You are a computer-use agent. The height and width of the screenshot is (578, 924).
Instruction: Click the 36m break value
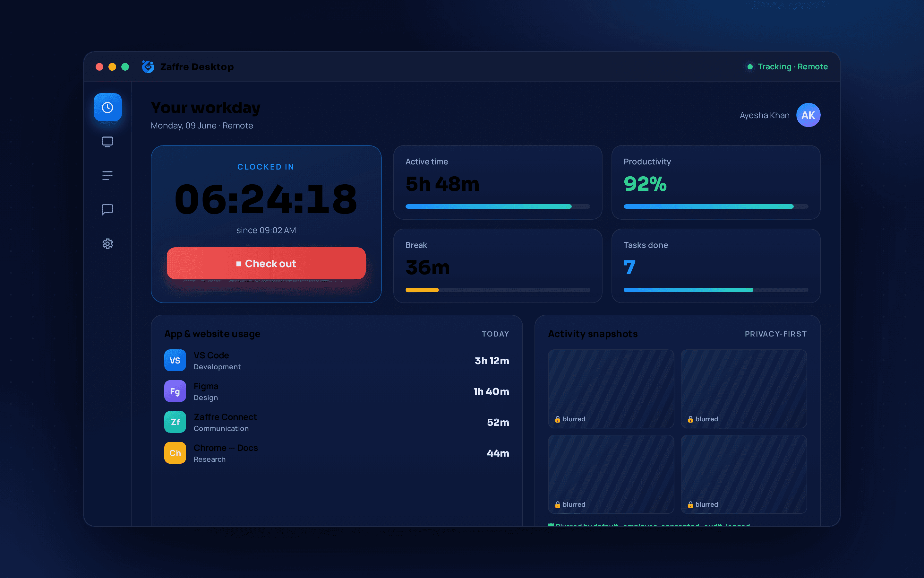[x=428, y=267]
